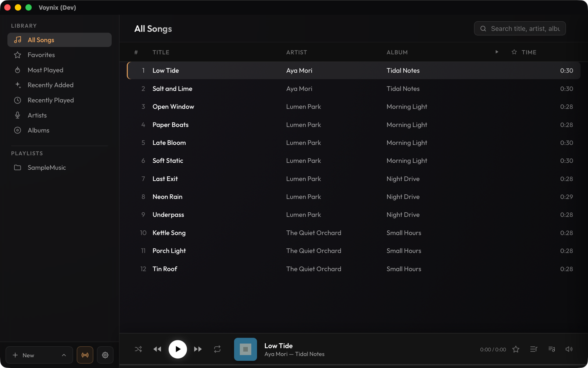Viewport: 588px width, 368px height.
Task: Toggle shuffle playback
Action: [x=138, y=349]
